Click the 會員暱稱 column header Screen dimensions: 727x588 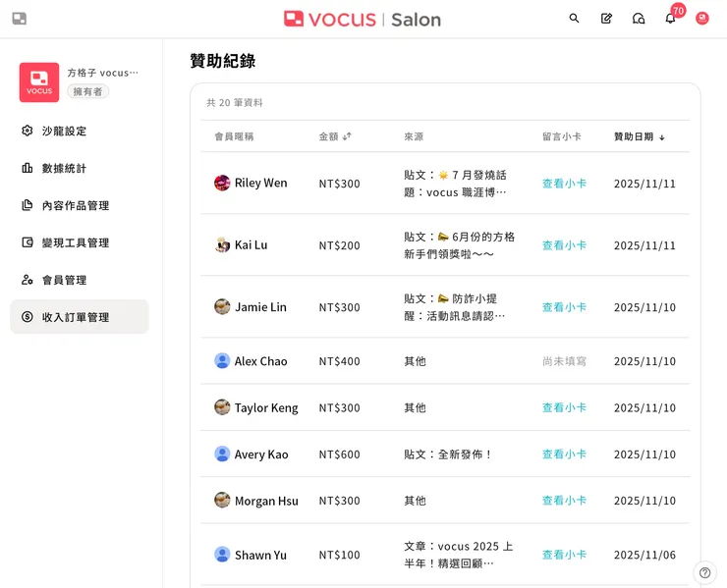click(234, 136)
